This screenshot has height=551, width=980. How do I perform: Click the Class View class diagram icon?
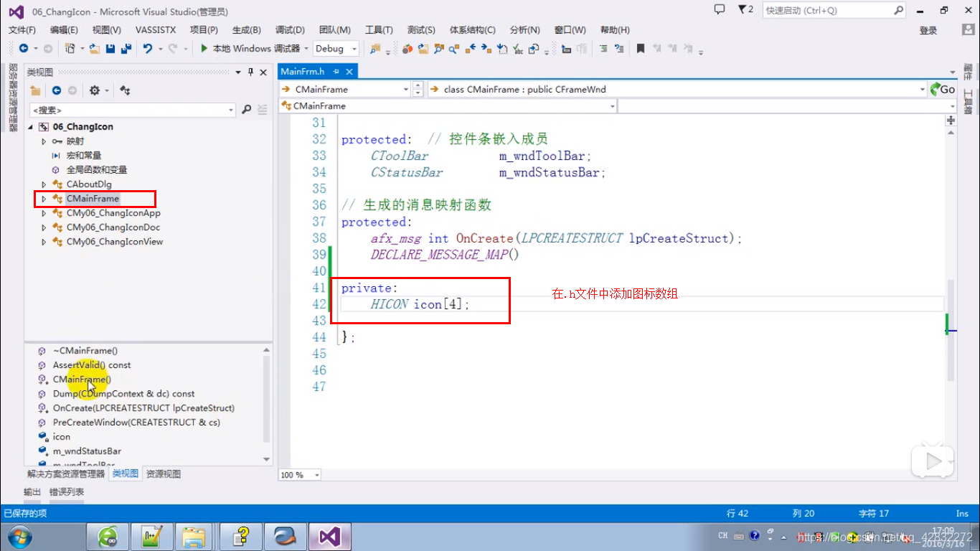click(x=125, y=90)
